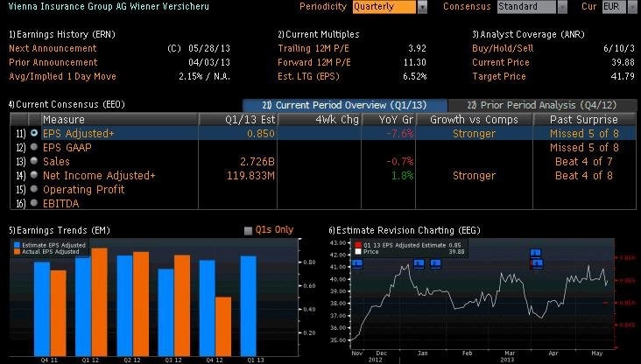Click Est. LTG (EPS) value 6.52%
The width and height of the screenshot is (641, 364).
[x=414, y=76]
